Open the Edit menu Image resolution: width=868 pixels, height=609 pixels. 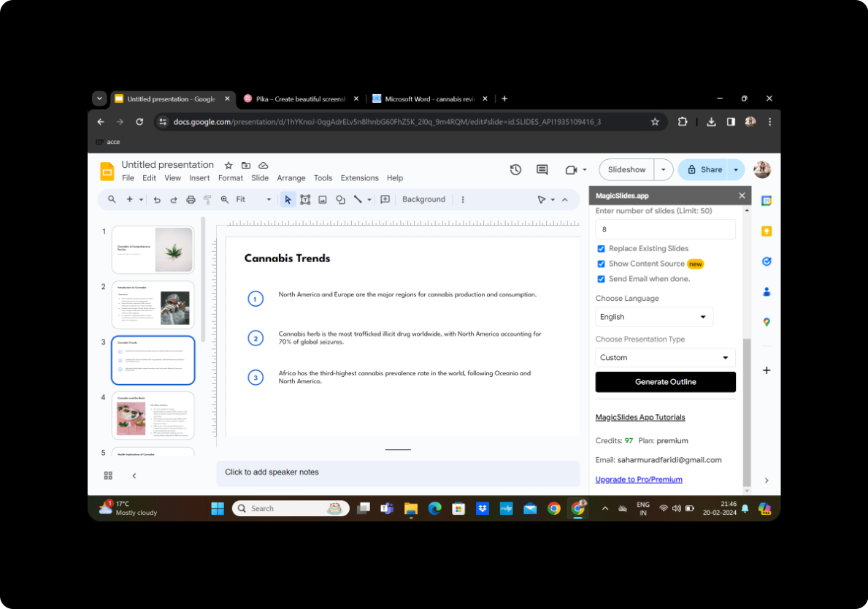tap(149, 178)
